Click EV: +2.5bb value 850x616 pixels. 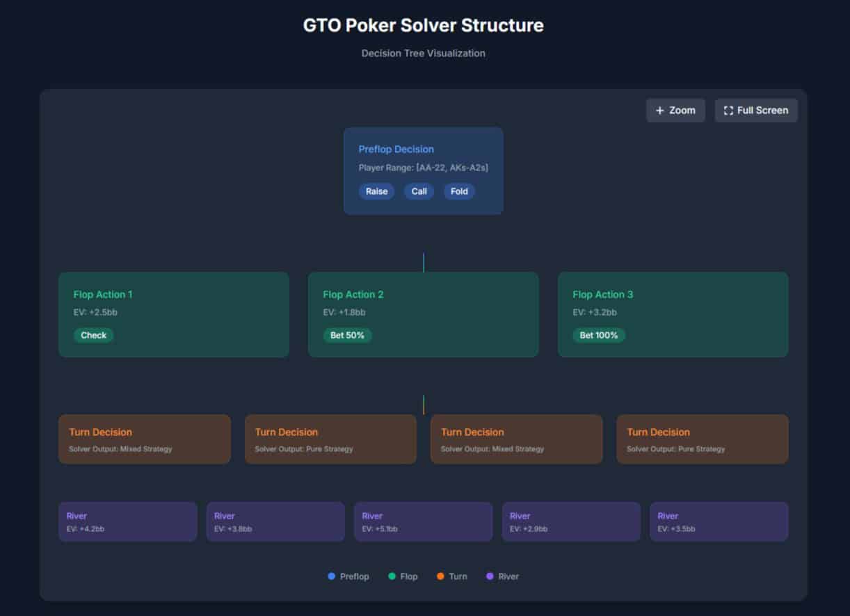pyautogui.click(x=95, y=312)
